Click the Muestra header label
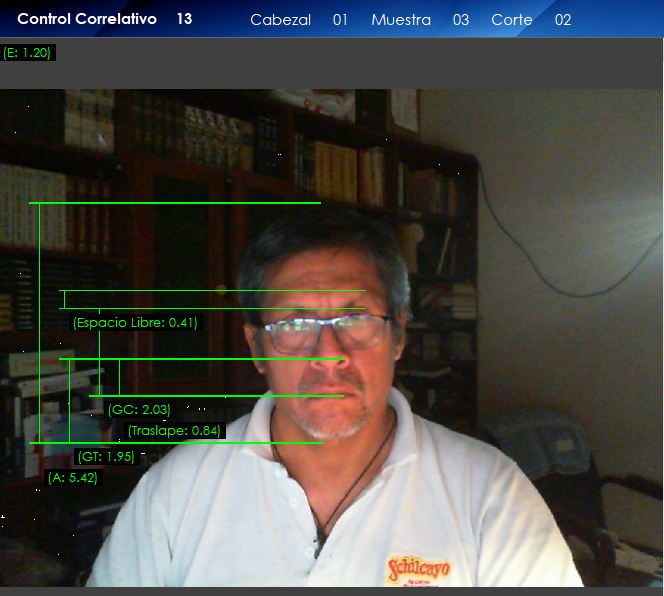This screenshot has height=596, width=664. click(x=400, y=20)
